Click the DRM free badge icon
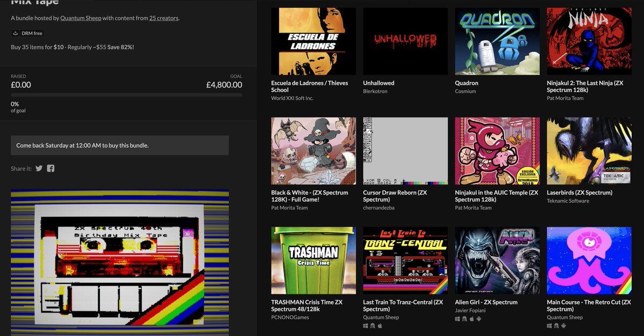 coord(16,33)
